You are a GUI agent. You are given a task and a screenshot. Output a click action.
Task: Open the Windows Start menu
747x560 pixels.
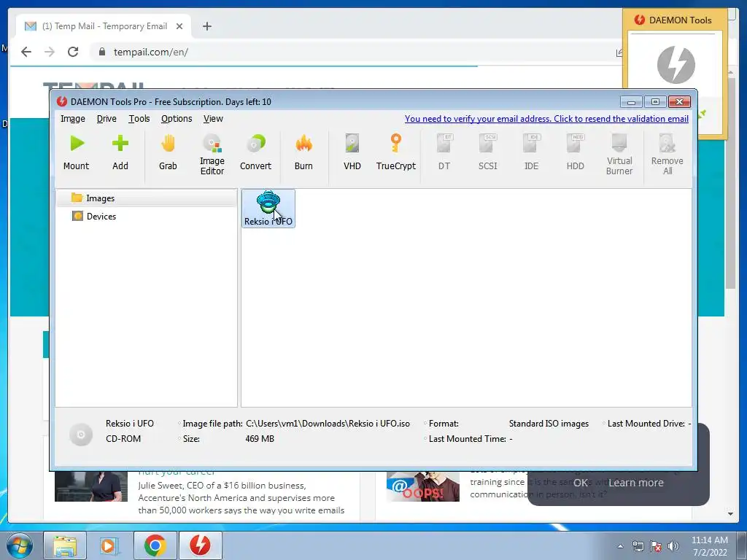18,545
